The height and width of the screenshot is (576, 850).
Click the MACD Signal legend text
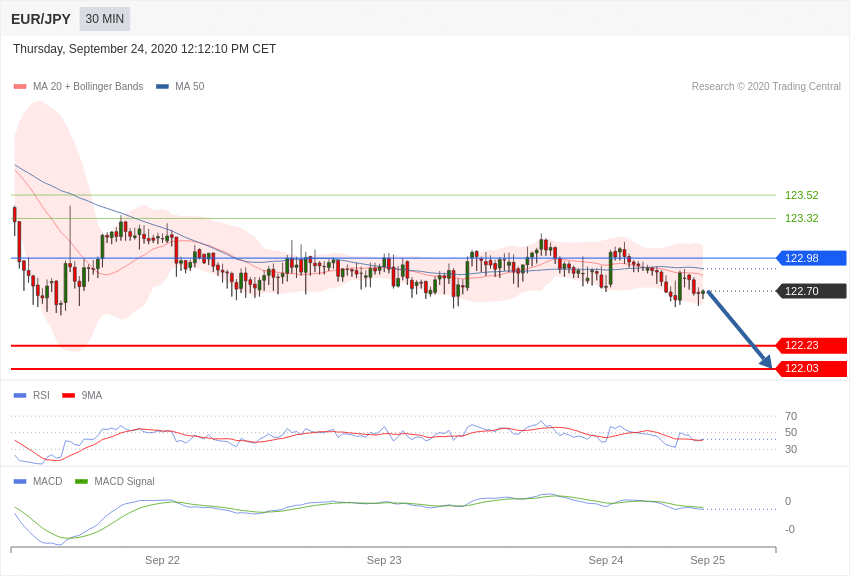[x=124, y=481]
